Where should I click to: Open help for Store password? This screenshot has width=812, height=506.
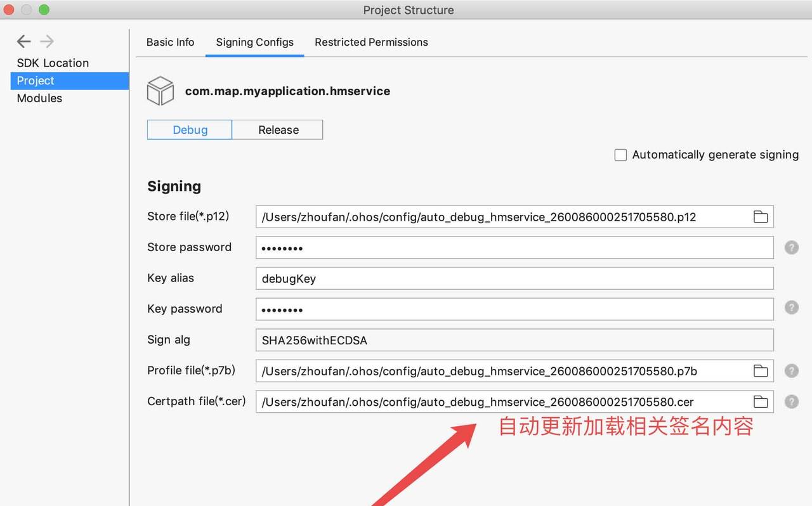[x=791, y=247]
